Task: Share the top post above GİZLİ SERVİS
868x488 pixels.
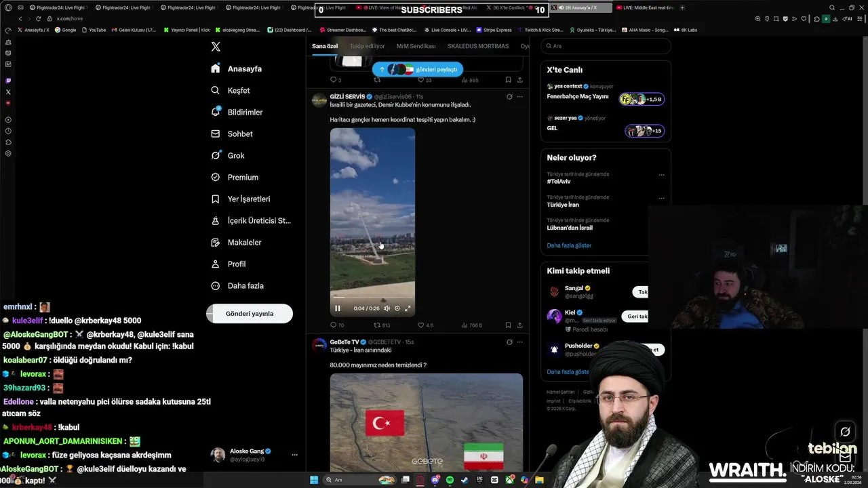Action: (520, 80)
